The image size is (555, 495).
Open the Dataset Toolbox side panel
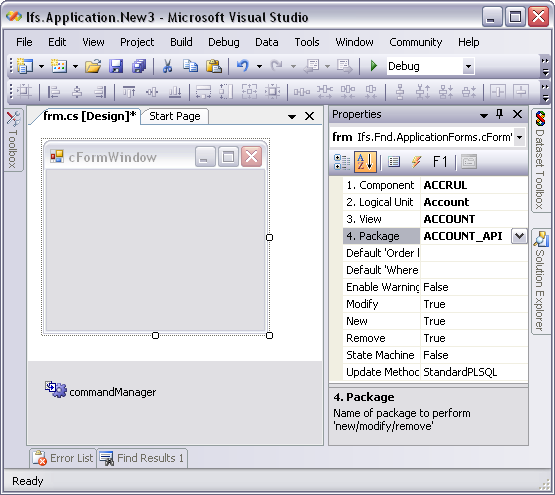540,161
